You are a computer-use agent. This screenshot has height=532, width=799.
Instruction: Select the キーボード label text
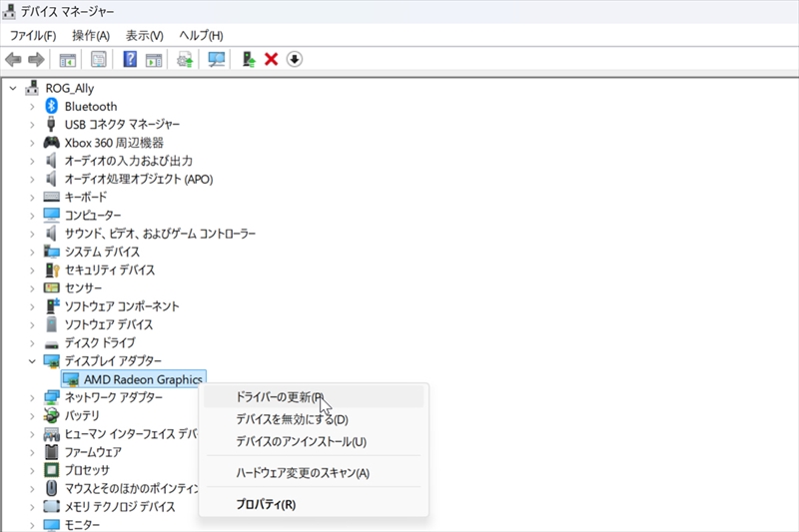86,197
